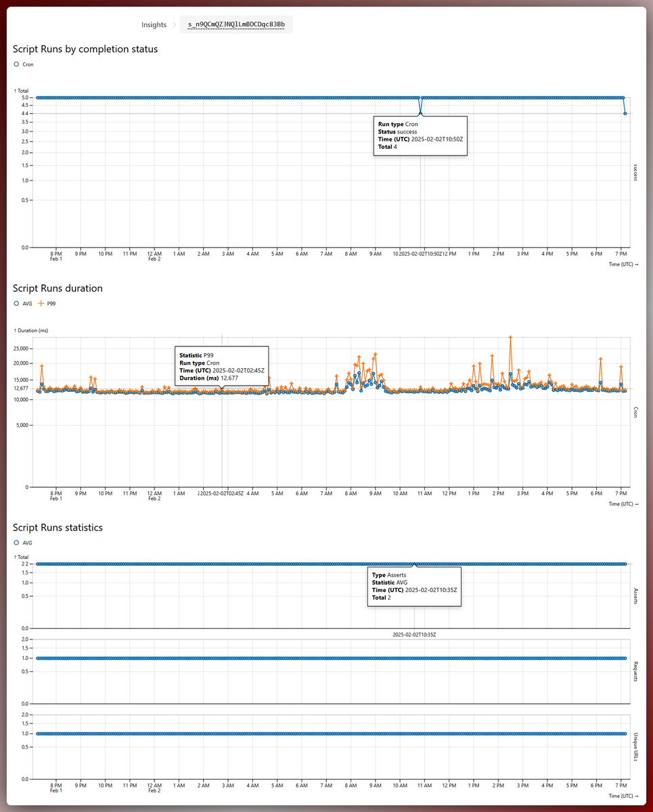Select the dipped 10:50Z data point with Total 4
The image size is (653, 812).
(420, 113)
